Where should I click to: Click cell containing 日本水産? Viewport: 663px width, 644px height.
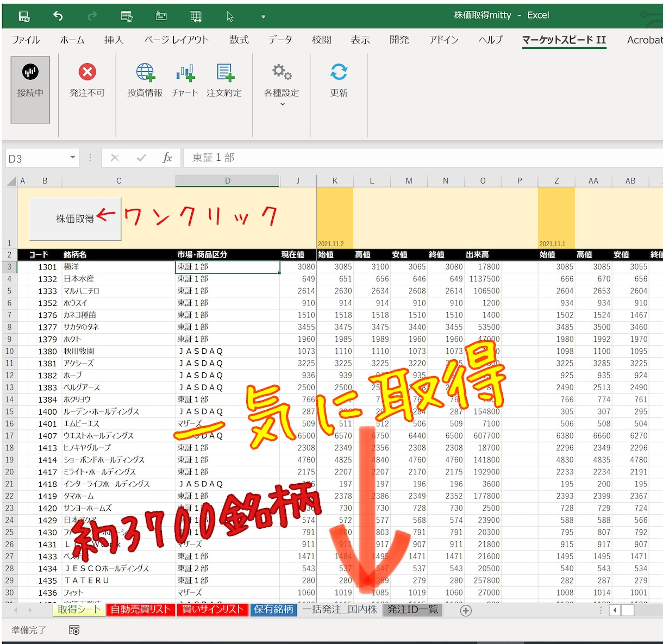118,279
